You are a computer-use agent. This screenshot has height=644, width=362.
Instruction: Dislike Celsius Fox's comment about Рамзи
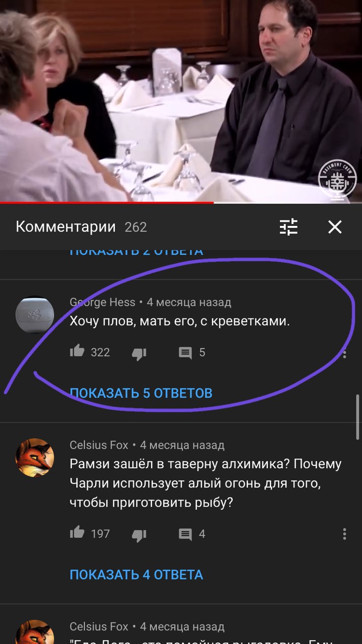pyautogui.click(x=139, y=534)
